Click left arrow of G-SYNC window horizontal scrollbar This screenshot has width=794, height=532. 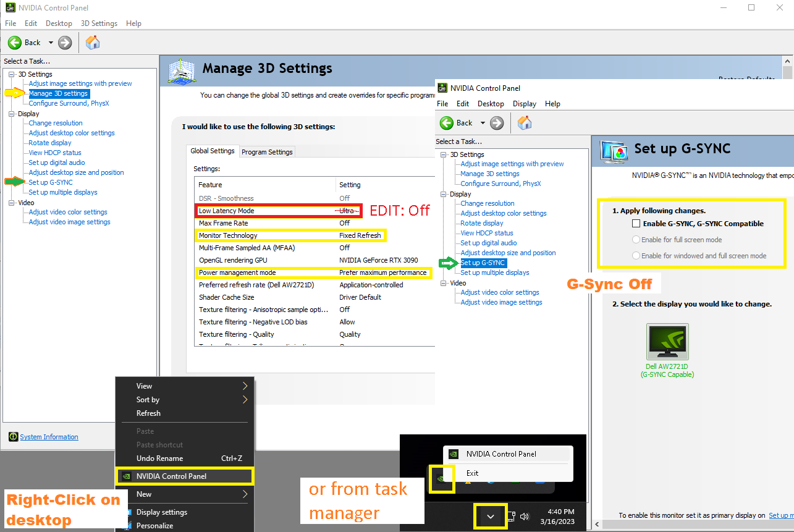click(x=596, y=524)
